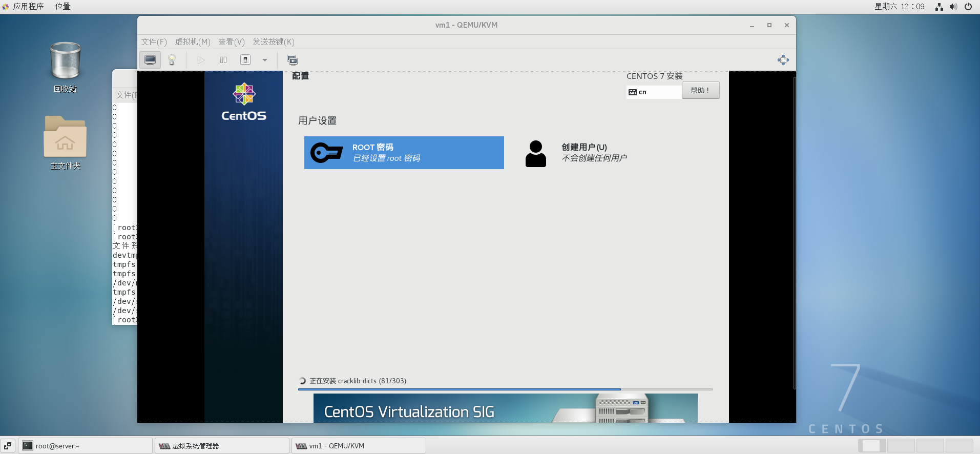Click the CentOS Virtualization SIG banner
The image size is (980, 454).
point(505,408)
